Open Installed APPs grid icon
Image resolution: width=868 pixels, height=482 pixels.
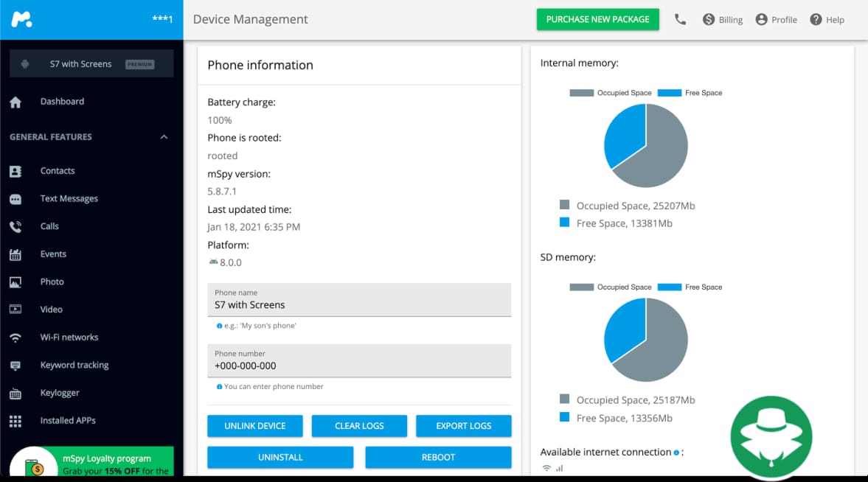pyautogui.click(x=15, y=421)
